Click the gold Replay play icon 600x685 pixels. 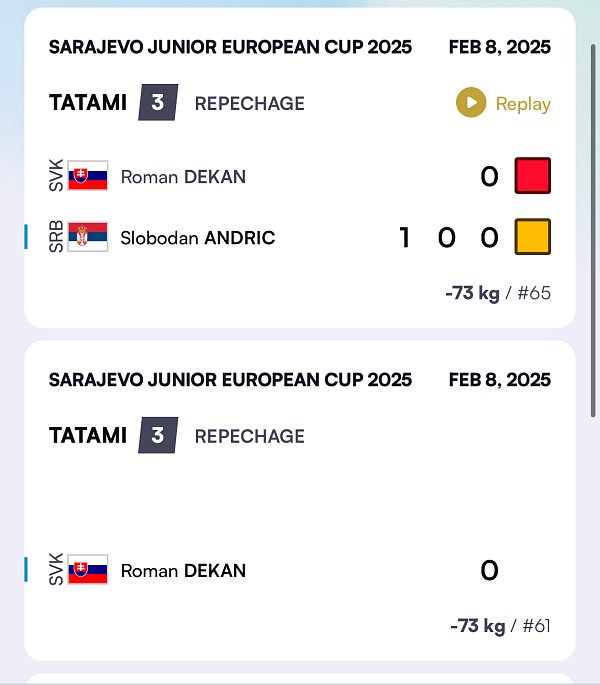coord(471,103)
